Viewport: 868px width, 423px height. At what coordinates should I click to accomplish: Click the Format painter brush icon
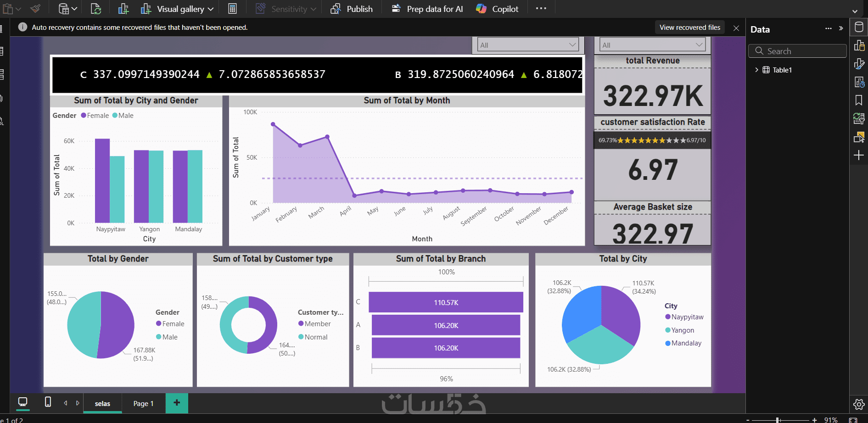coord(35,9)
